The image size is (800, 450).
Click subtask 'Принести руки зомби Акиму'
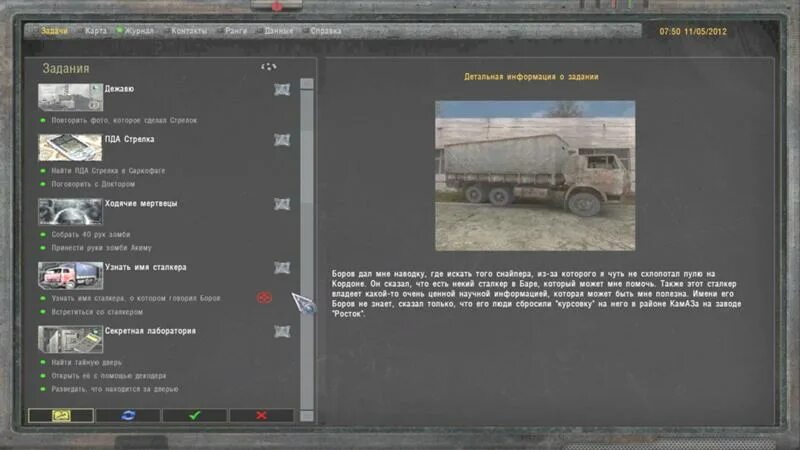(x=102, y=248)
